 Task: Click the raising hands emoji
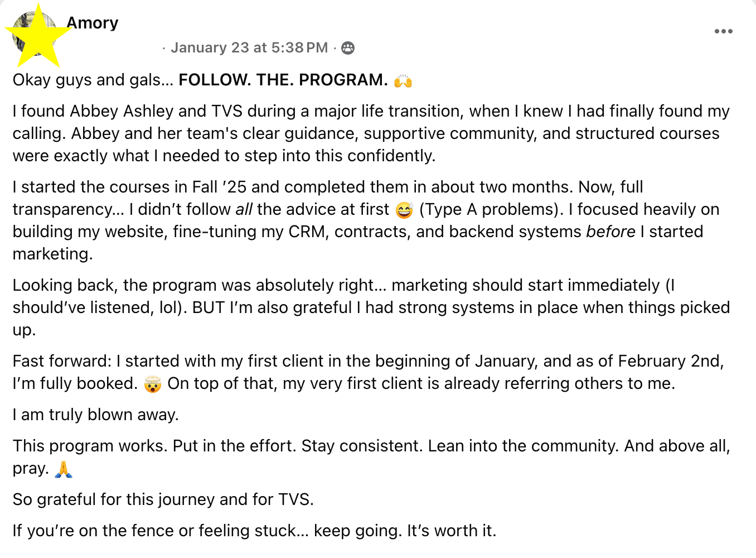click(403, 81)
